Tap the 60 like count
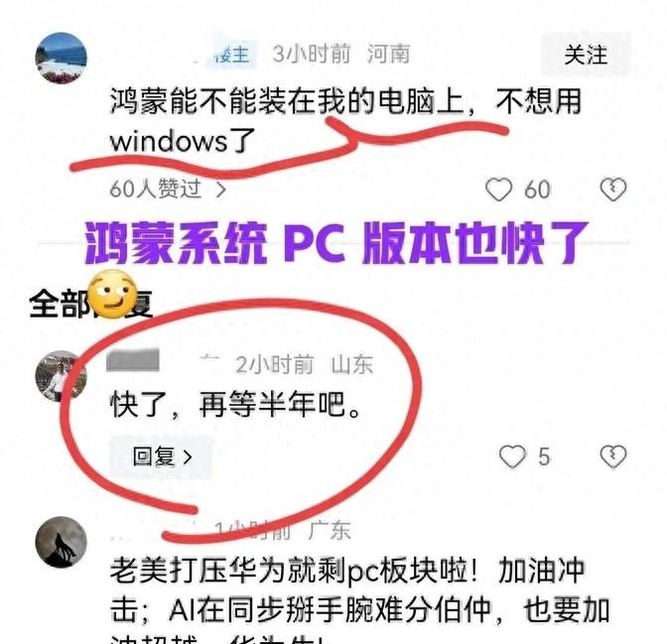Screen dimensions: 667x644 537,190
